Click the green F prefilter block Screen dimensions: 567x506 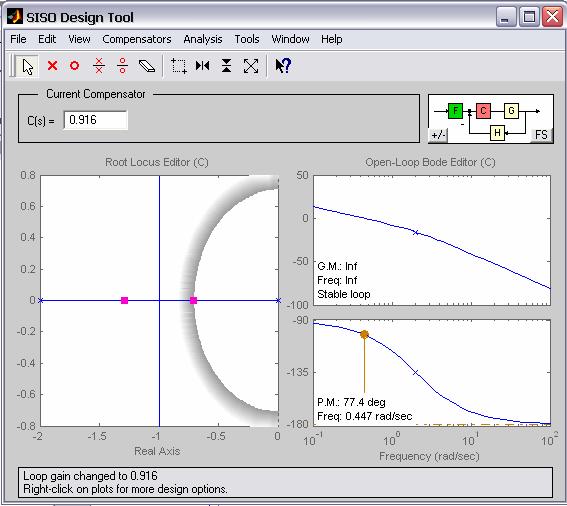pyautogui.click(x=455, y=111)
